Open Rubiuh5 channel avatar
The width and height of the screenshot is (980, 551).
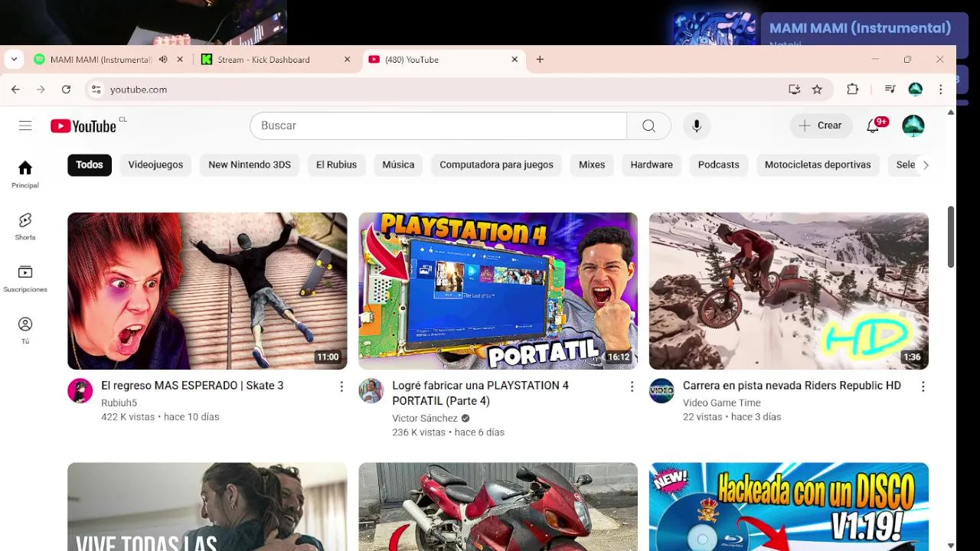pyautogui.click(x=80, y=391)
